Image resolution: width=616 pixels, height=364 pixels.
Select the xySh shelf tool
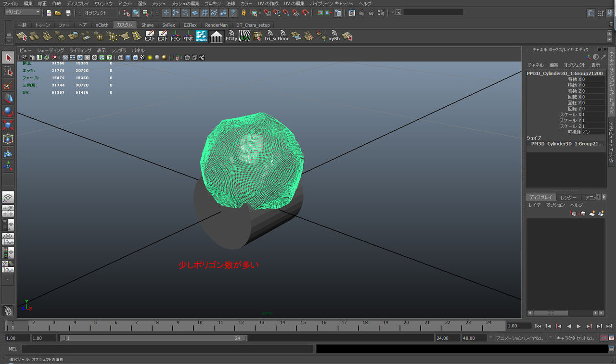point(335,36)
